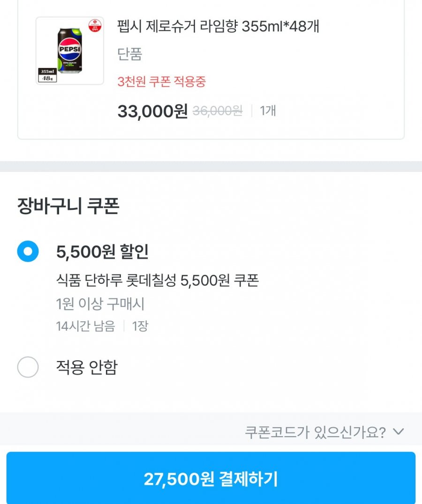Open the 펩시 제로슈거 라임향 product title
The width and height of the screenshot is (422, 504).
tap(218, 26)
